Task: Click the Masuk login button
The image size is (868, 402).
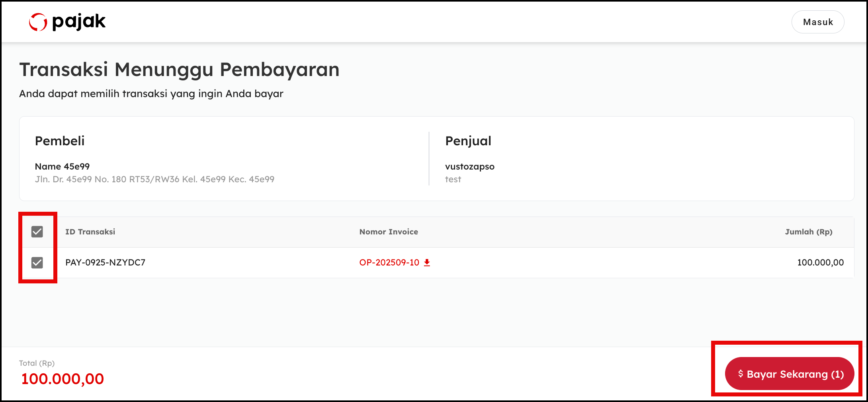Action: (x=818, y=22)
